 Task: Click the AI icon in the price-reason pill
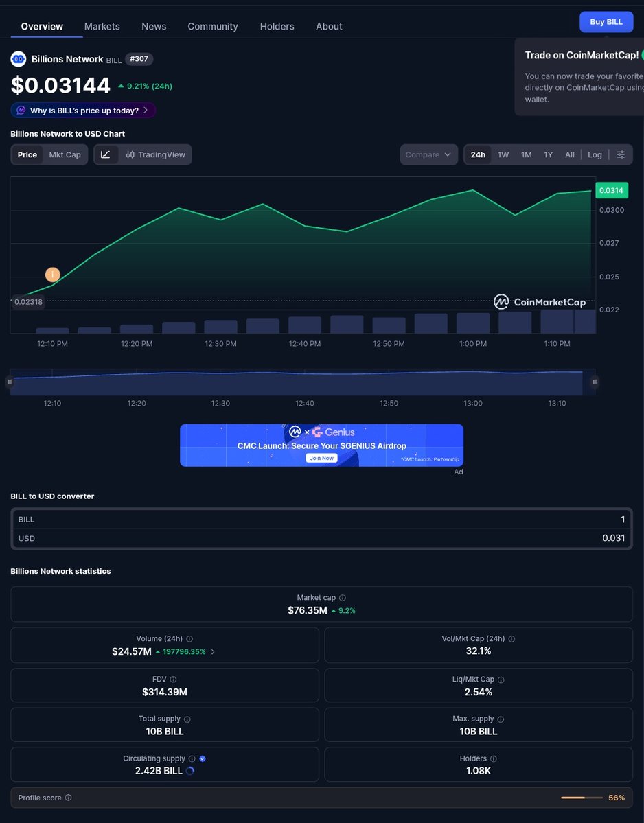click(21, 111)
